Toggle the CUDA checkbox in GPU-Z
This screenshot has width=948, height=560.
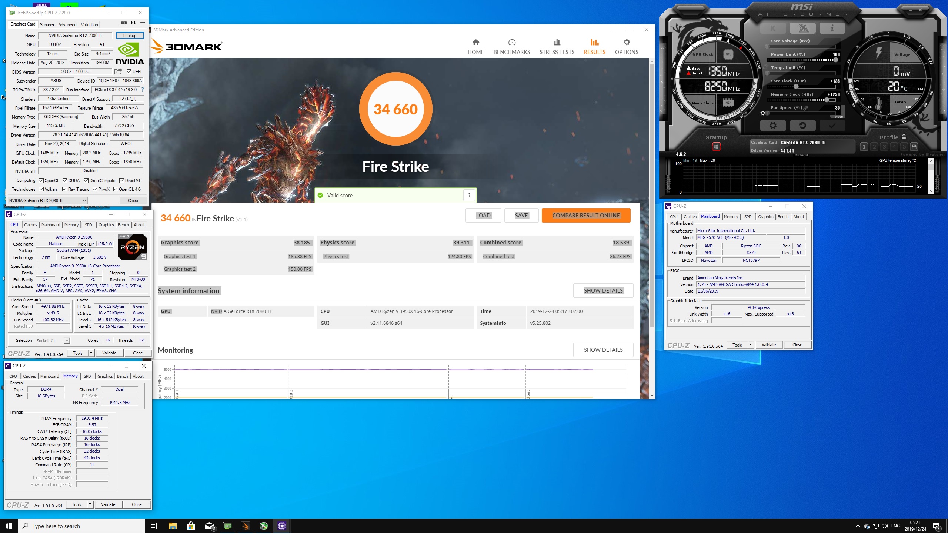pos(65,181)
